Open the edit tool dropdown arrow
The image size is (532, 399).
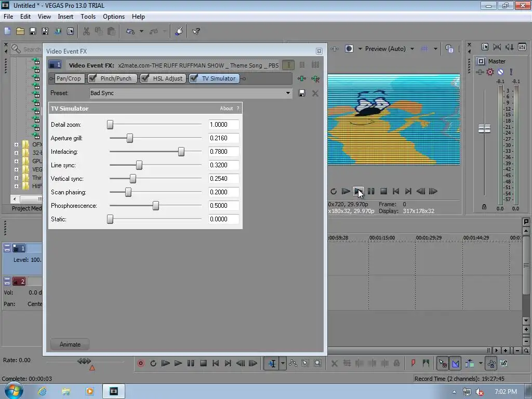[x=283, y=363]
